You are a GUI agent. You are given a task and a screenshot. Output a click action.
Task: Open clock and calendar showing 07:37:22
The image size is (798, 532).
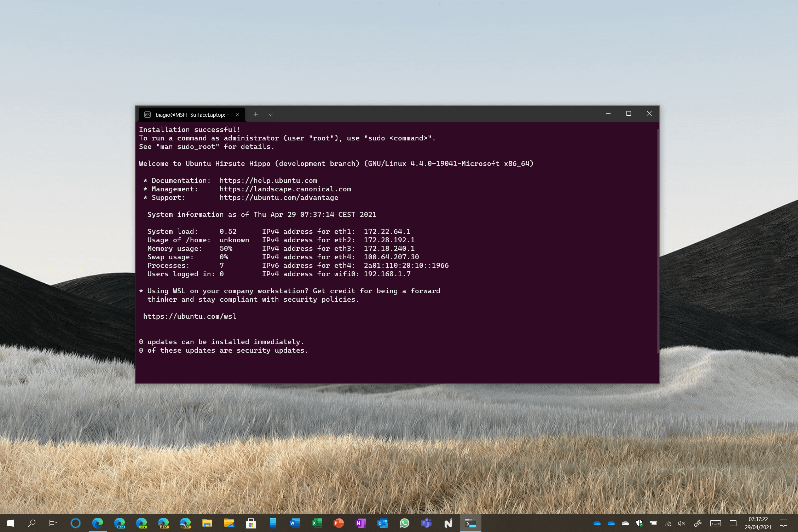point(758,523)
